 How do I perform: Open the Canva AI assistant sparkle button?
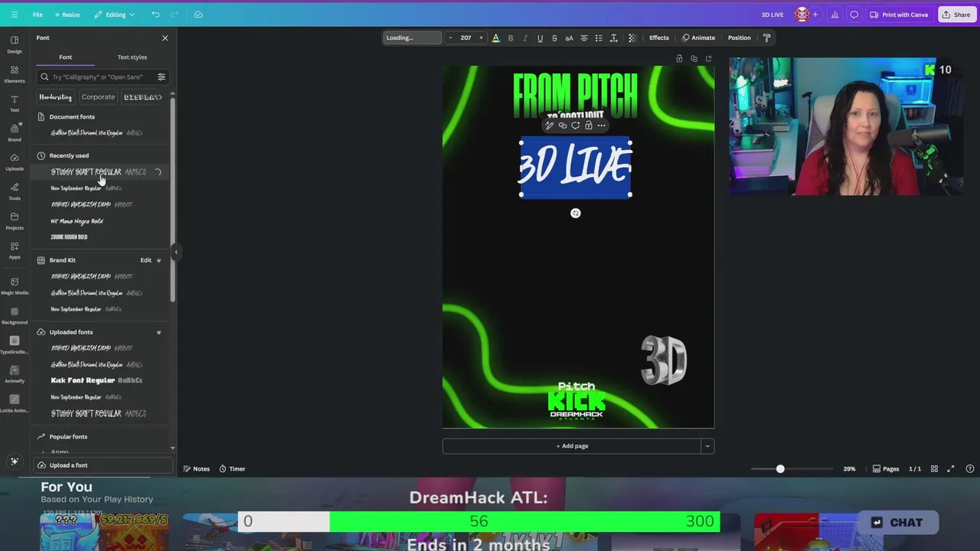14,461
